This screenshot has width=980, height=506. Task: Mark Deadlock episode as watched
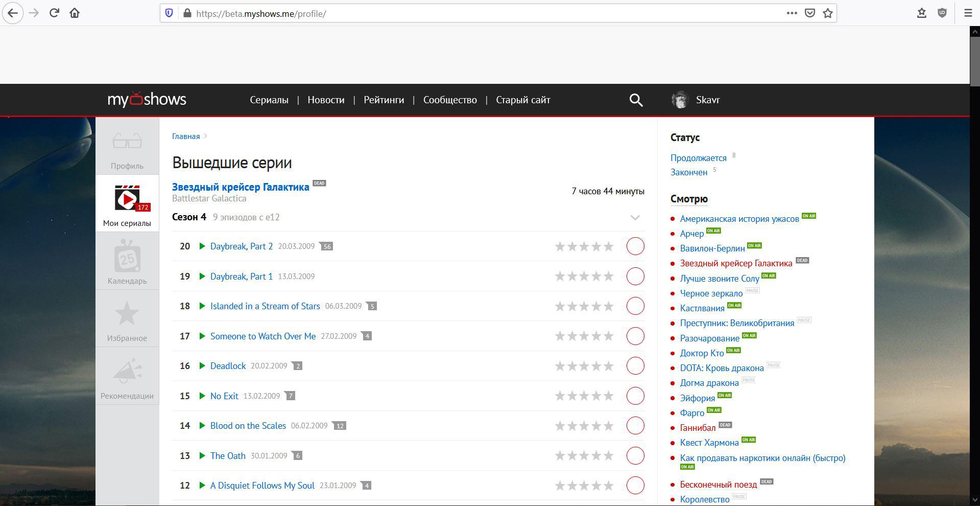tap(635, 366)
